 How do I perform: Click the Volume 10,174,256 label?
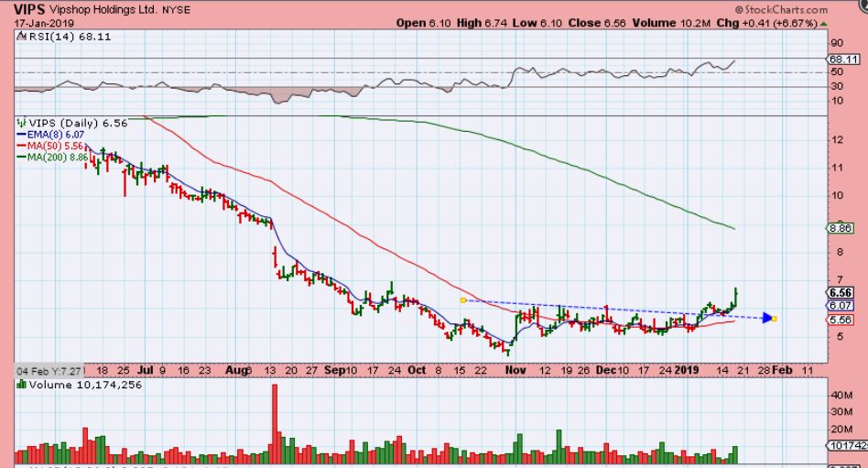[x=85, y=385]
